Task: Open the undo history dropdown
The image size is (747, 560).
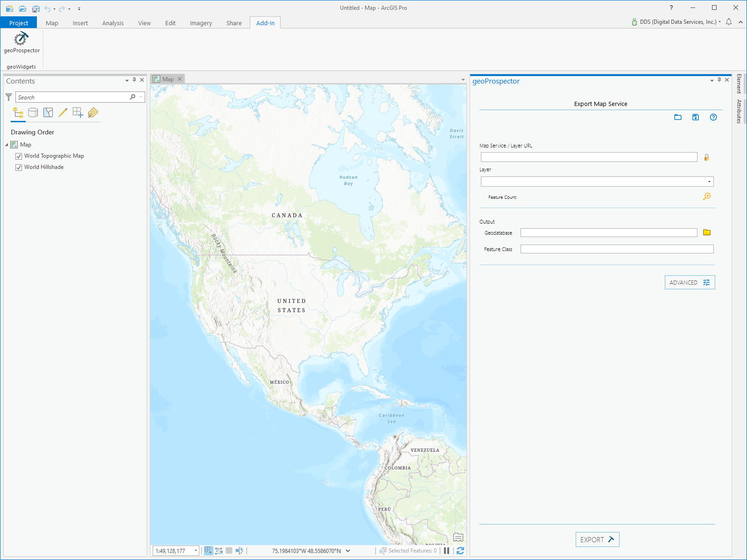Action: point(54,9)
